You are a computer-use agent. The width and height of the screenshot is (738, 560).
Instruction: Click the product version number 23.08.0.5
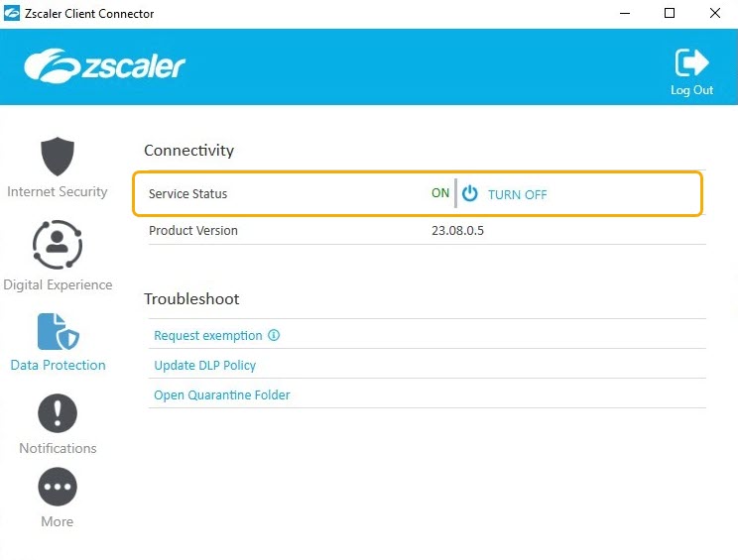457,231
